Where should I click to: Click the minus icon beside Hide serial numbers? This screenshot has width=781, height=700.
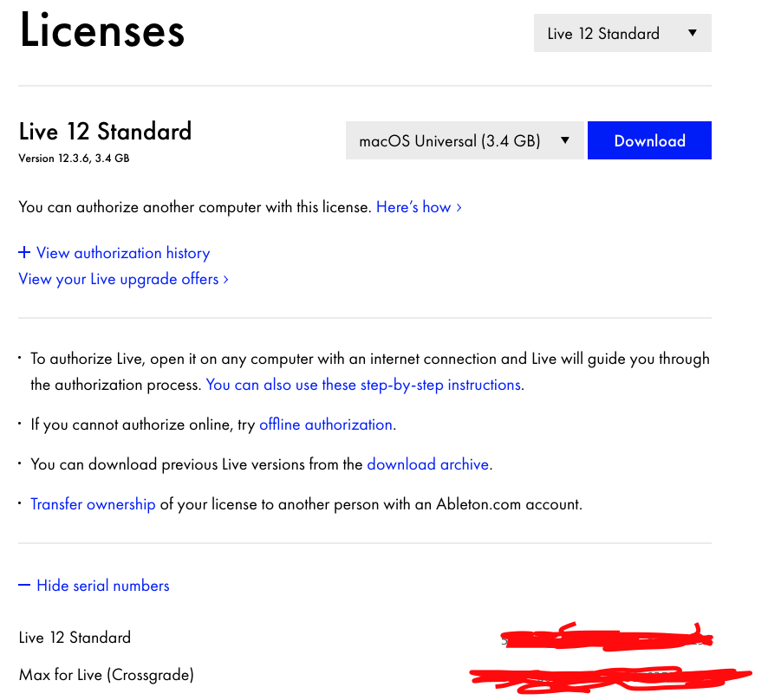tap(24, 586)
